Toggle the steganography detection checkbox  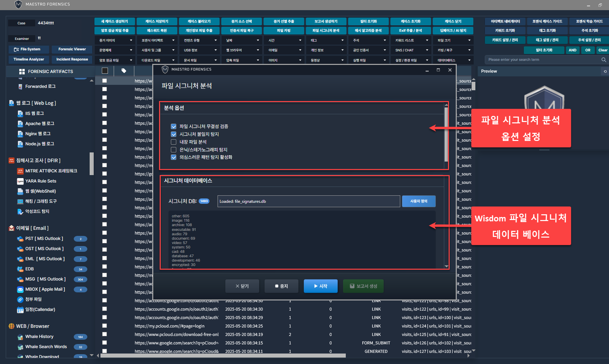[174, 150]
